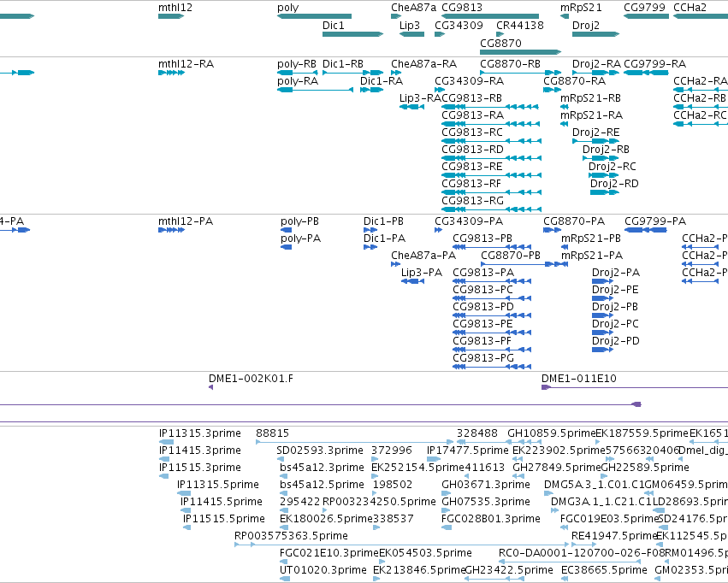Click the poly gene glyph
Viewport: 728px width, 583px height.
[x=314, y=16]
